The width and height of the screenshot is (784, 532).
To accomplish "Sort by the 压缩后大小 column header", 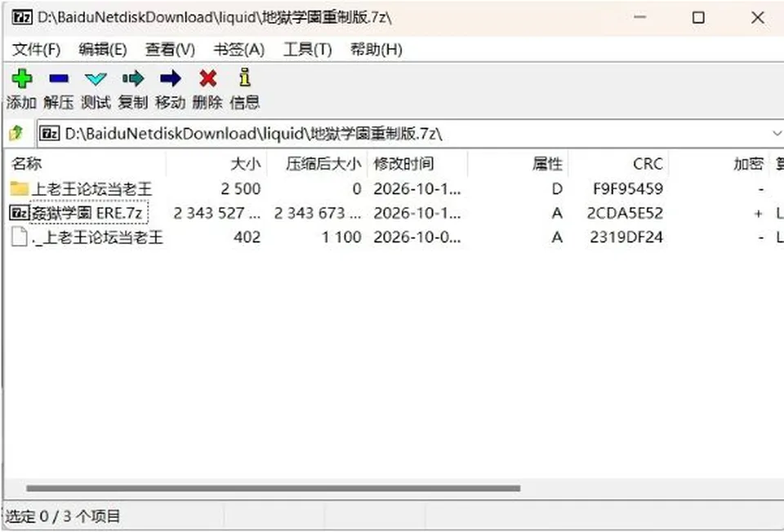I will click(x=317, y=164).
